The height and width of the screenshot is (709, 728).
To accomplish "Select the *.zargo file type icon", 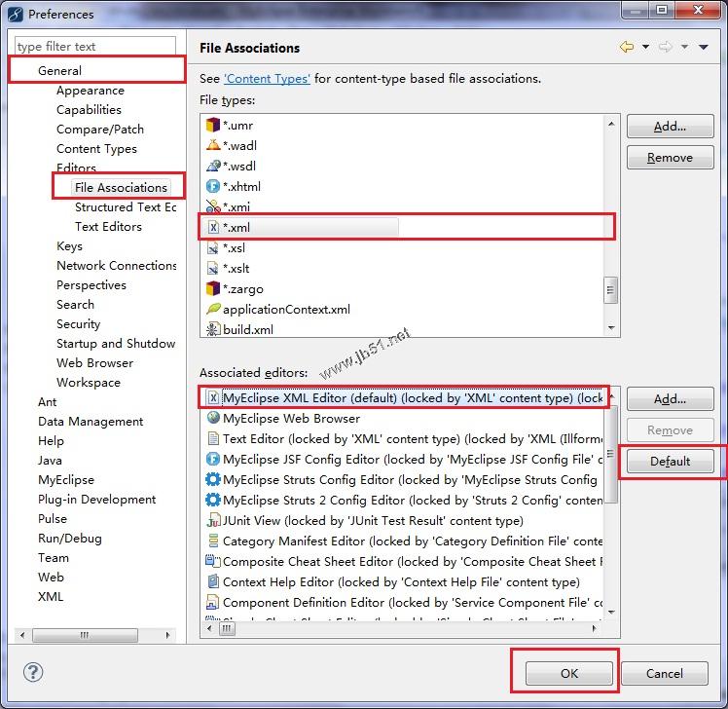I will coord(213,288).
